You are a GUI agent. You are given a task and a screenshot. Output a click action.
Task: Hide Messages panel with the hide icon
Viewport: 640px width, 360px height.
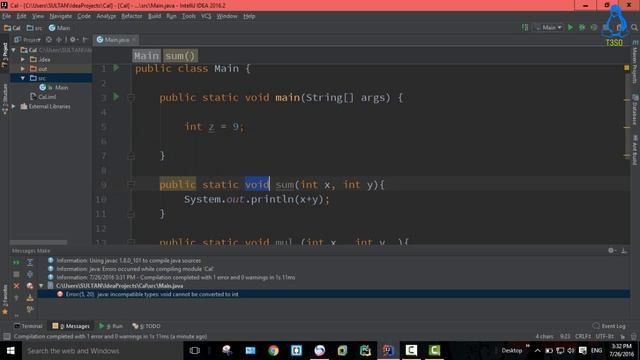(x=624, y=250)
